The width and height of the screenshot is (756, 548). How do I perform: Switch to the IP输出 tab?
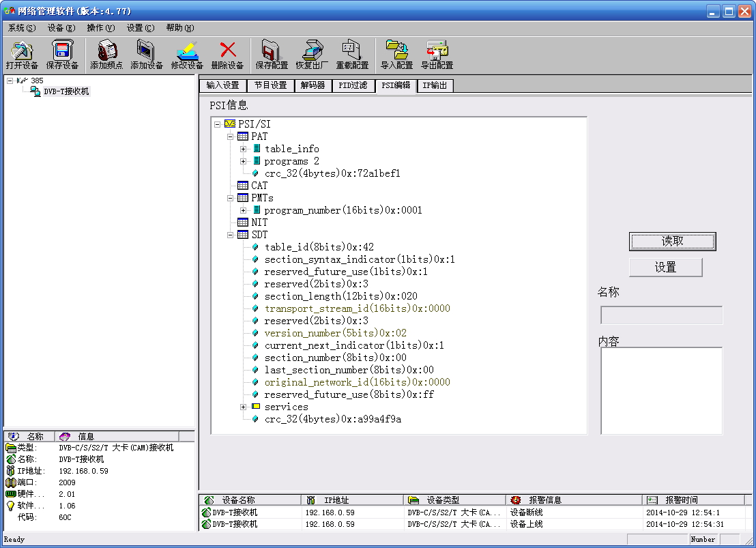(435, 85)
